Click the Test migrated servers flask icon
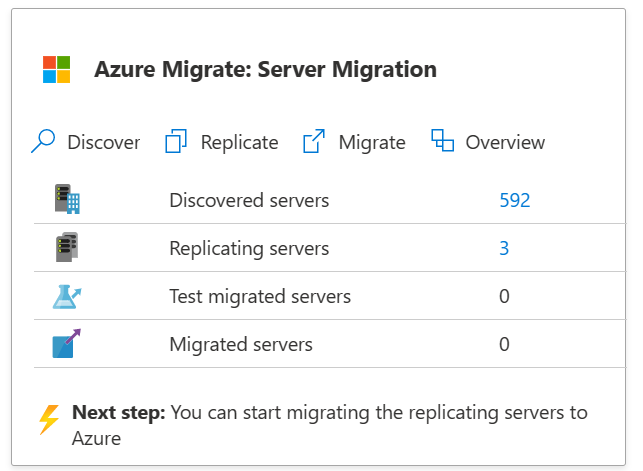 click(67, 296)
